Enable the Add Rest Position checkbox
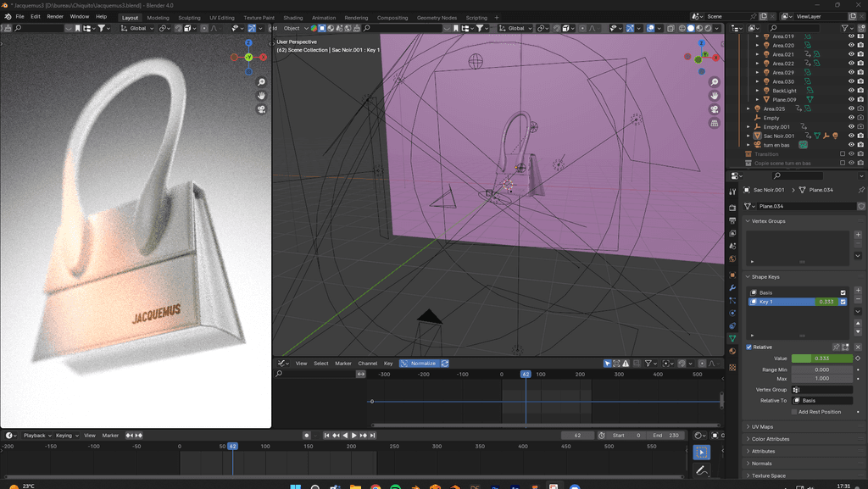Viewport: 868px width, 489px height. pos(794,412)
